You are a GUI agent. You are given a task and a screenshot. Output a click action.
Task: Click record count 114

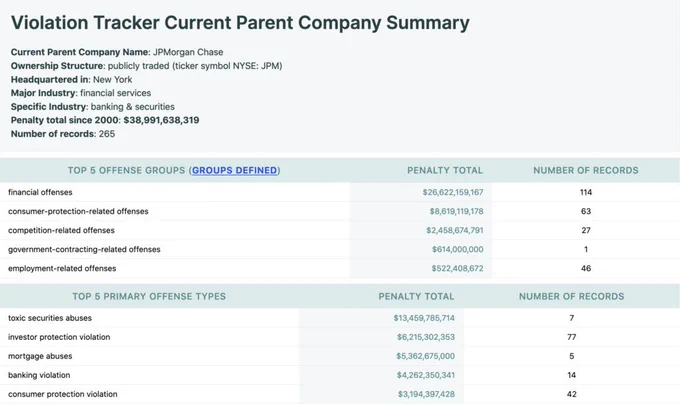pos(586,192)
